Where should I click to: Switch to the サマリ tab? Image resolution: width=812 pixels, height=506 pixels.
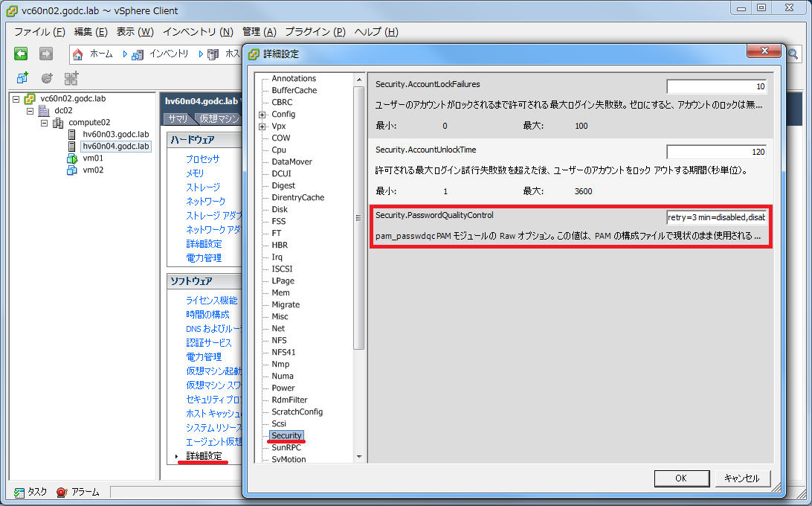point(178,119)
